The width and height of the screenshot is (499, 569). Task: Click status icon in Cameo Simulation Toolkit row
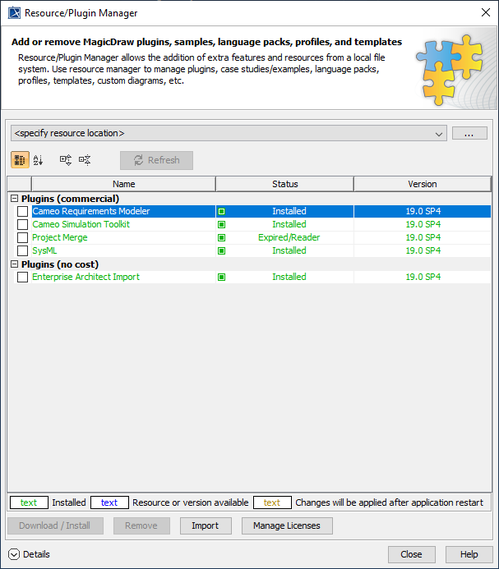(221, 225)
